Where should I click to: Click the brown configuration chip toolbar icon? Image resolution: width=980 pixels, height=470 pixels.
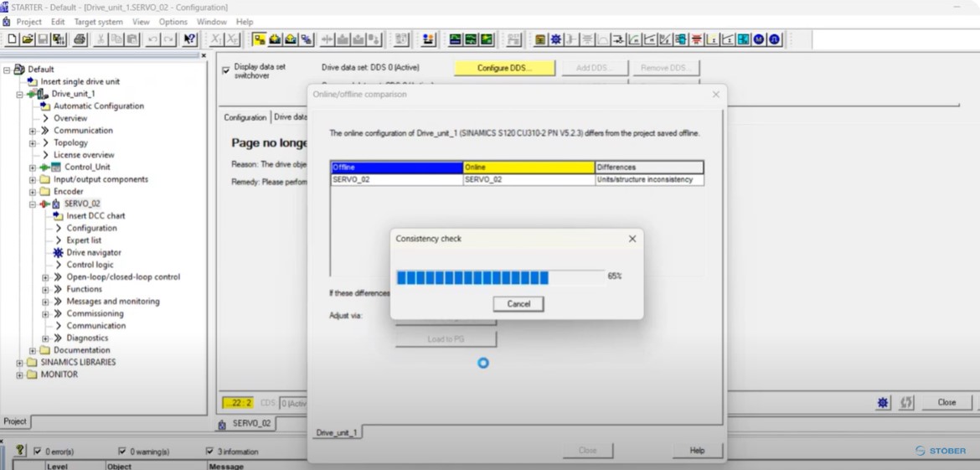click(540, 39)
